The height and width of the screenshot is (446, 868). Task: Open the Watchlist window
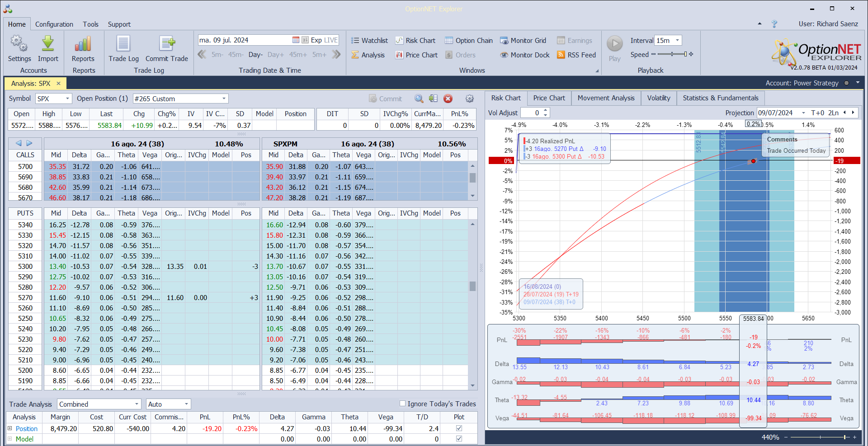369,41
